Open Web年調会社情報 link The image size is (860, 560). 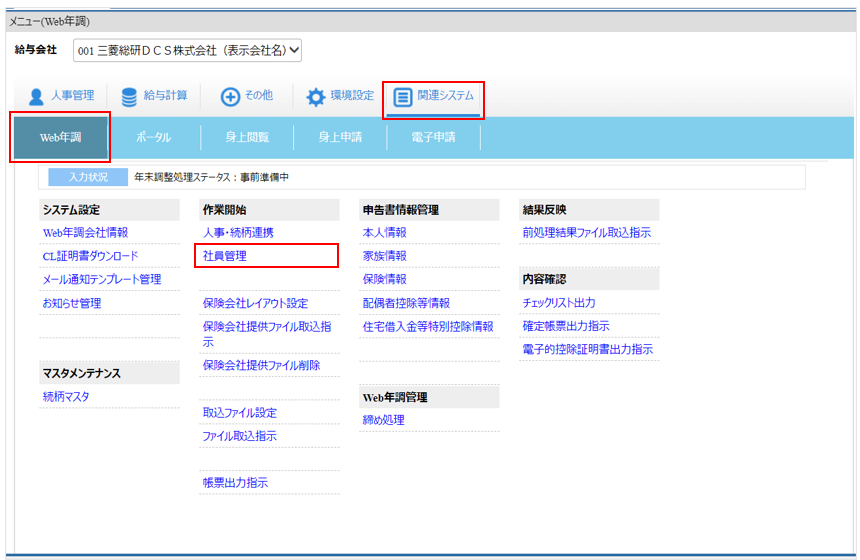86,233
